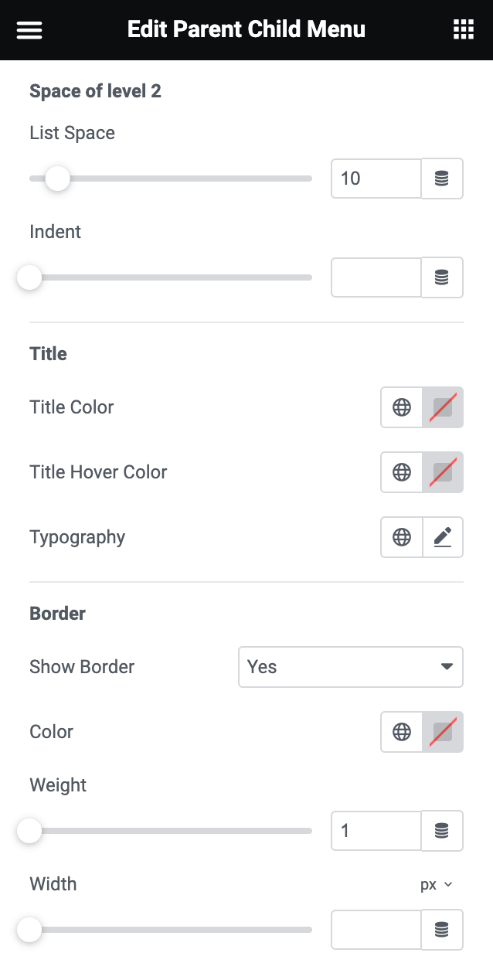Open the widgets grid panel
The image size is (493, 980).
463,30
